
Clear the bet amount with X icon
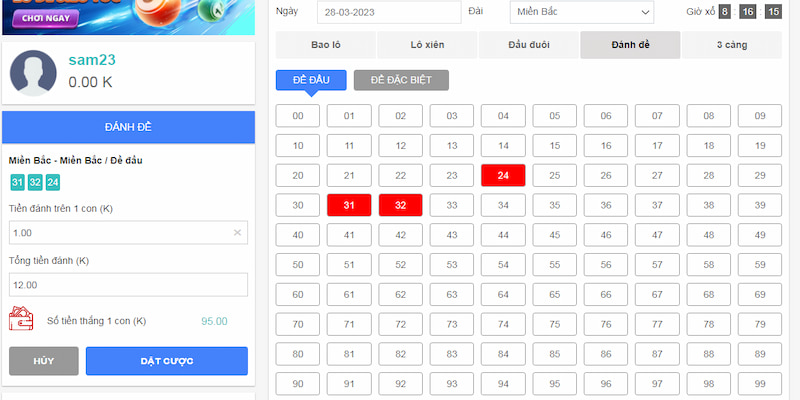(x=237, y=233)
